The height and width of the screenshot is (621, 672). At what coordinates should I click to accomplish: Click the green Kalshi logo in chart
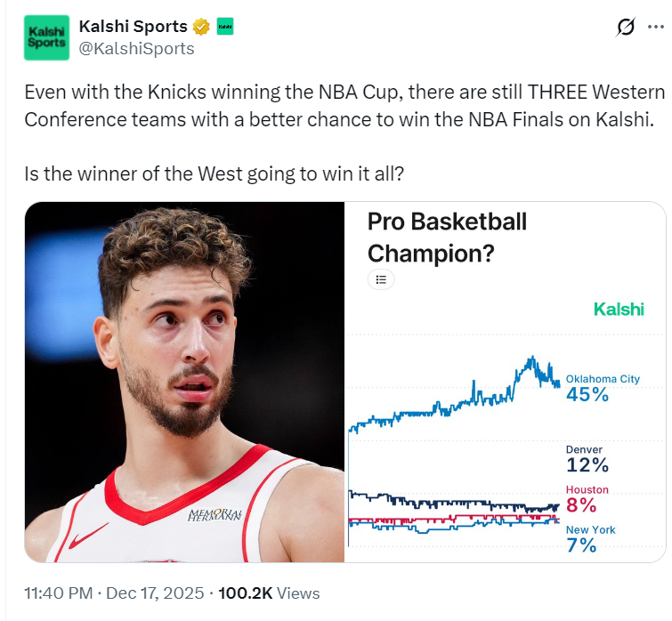tap(619, 310)
